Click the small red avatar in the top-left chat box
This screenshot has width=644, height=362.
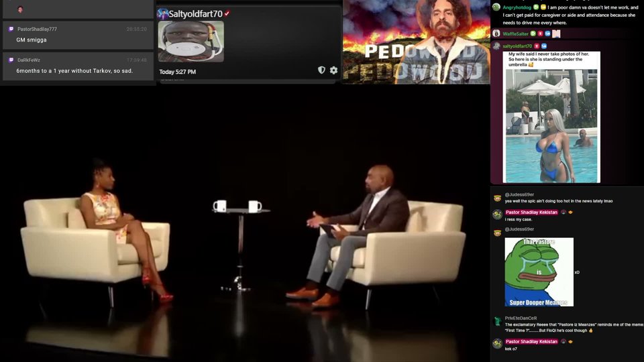(x=20, y=9)
